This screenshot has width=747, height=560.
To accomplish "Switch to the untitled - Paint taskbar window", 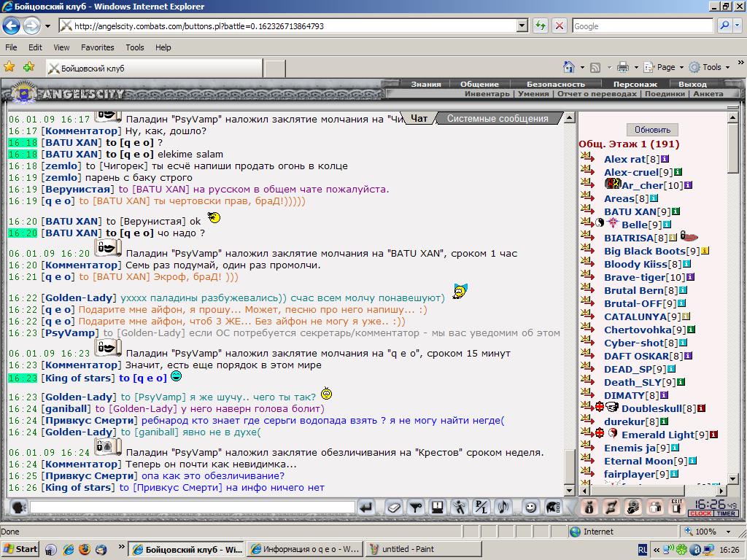I will pos(424,549).
